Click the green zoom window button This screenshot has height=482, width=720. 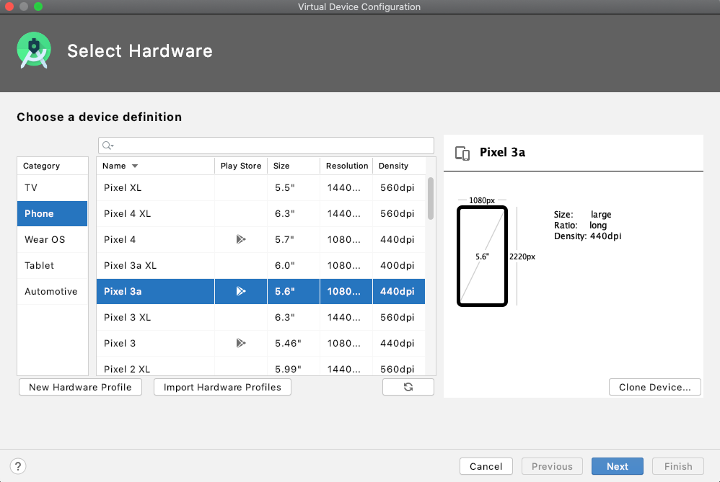38,6
